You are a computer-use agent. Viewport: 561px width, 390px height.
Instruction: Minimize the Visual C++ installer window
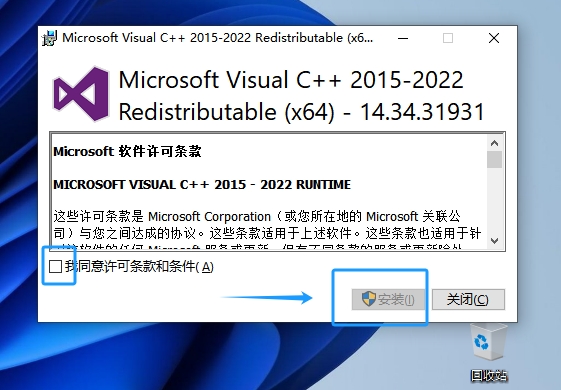coord(403,38)
